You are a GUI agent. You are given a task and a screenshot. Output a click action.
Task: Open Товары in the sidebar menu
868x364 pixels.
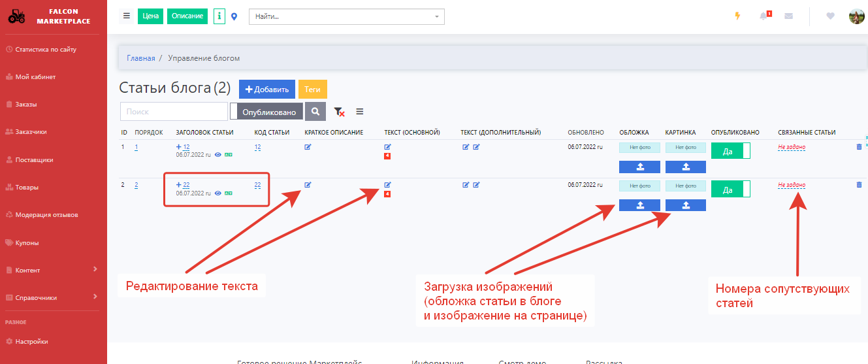tap(27, 188)
